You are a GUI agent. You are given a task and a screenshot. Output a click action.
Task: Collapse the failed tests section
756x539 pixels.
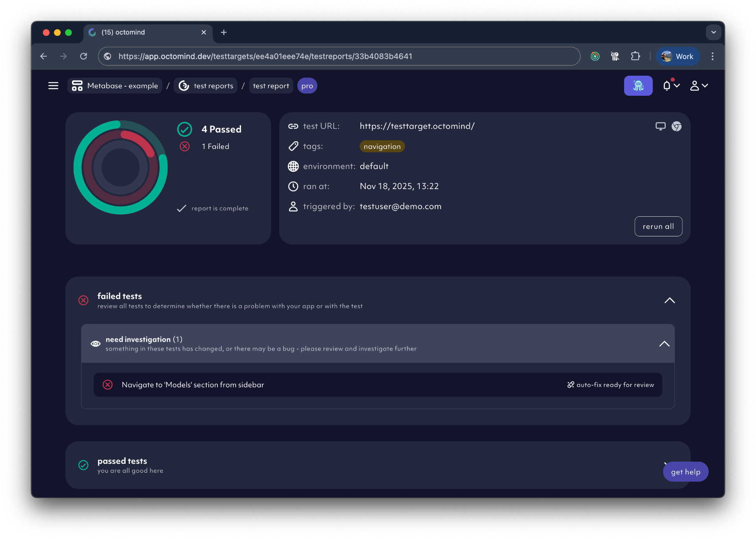point(669,300)
